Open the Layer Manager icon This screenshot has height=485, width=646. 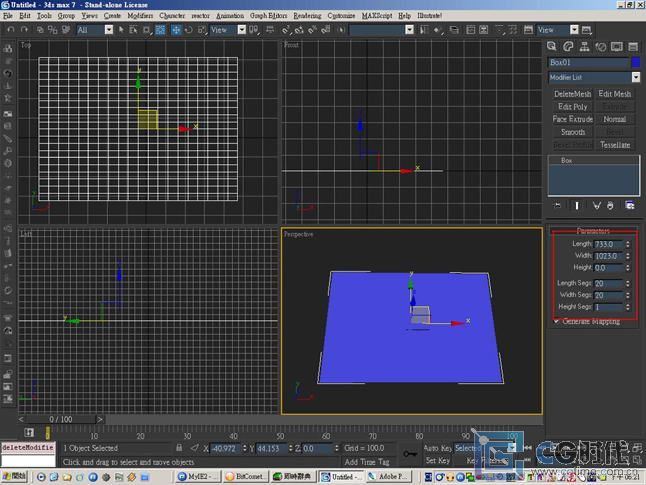tap(454, 30)
